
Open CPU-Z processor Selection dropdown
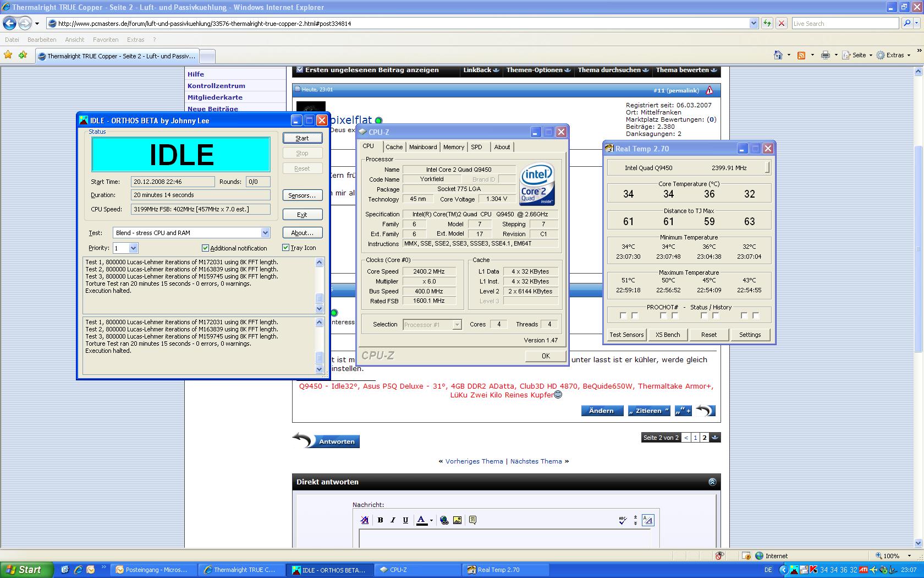pyautogui.click(x=457, y=325)
